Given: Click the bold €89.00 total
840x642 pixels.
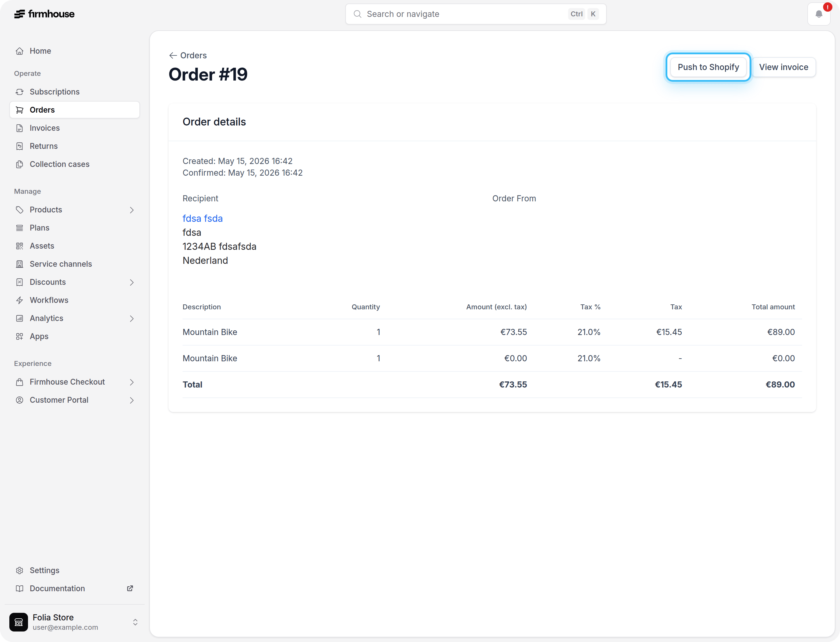Looking at the screenshot, I should click(780, 384).
